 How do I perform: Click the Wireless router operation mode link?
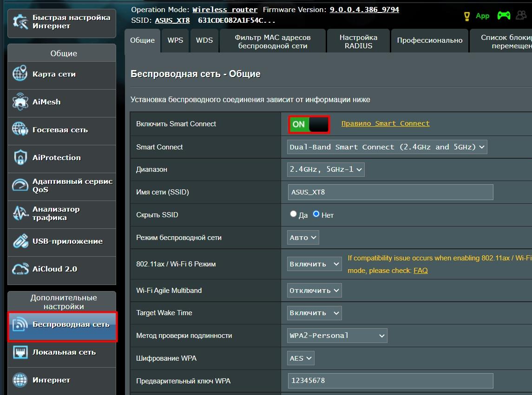pos(224,10)
